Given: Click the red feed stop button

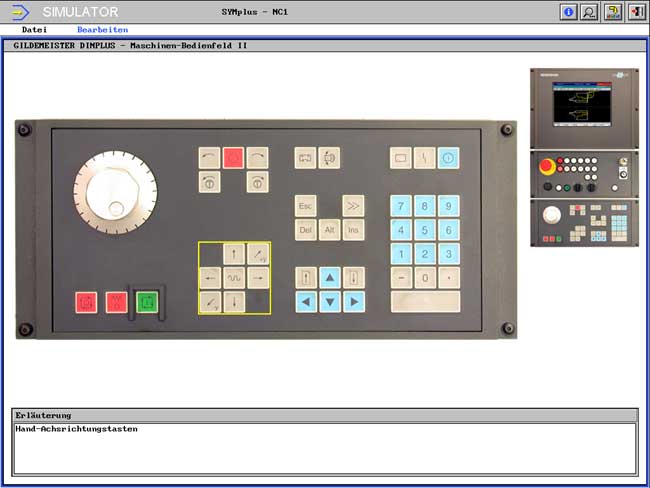Looking at the screenshot, I should (116, 302).
